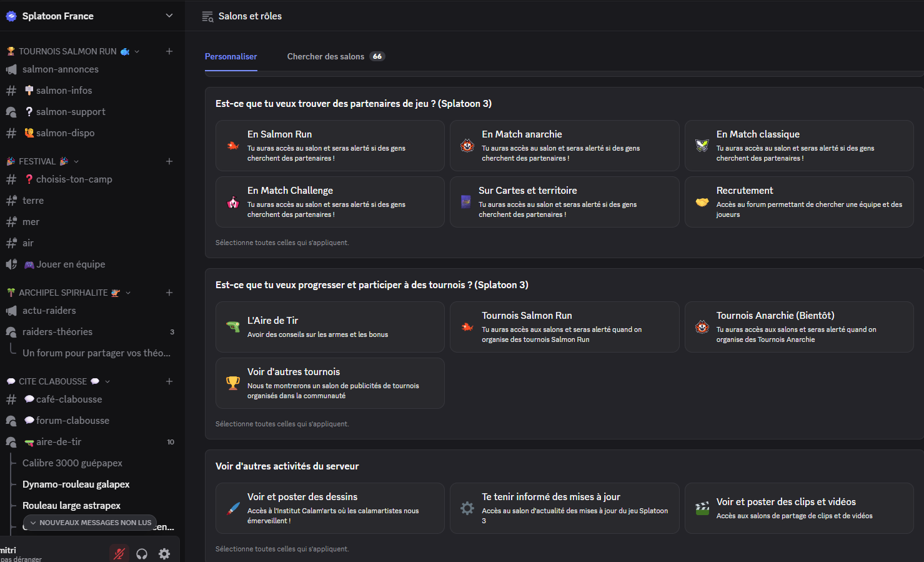This screenshot has width=924, height=562.
Task: Click the 66 channel count badge
Action: coord(377,56)
